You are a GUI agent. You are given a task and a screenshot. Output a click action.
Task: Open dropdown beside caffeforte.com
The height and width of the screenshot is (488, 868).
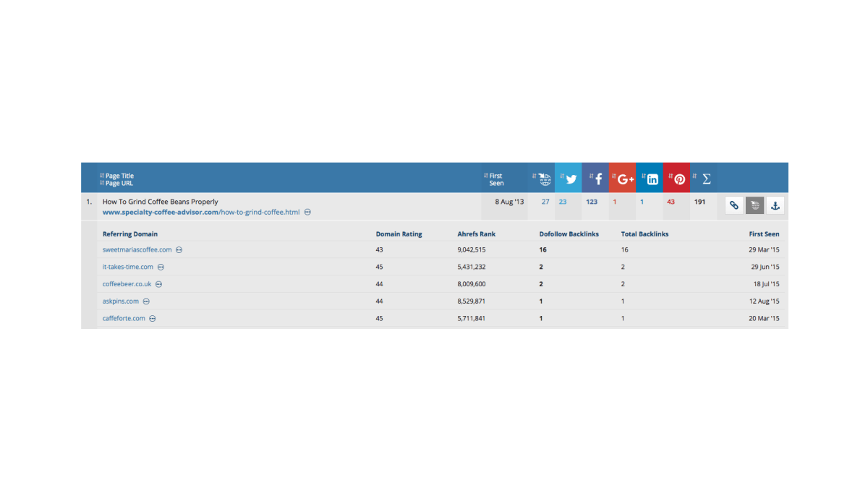(x=152, y=319)
